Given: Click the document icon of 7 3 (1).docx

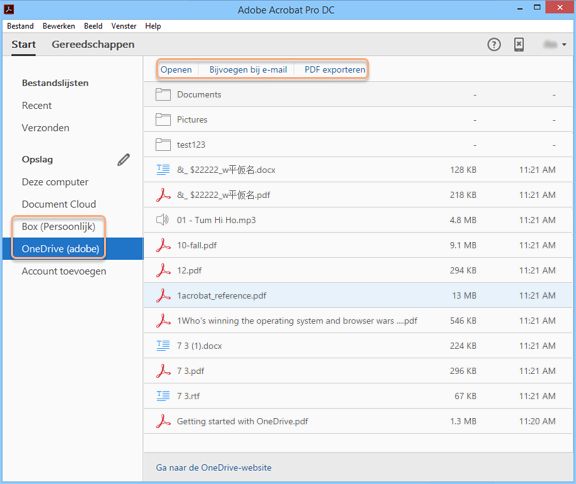Looking at the screenshot, I should (163, 346).
